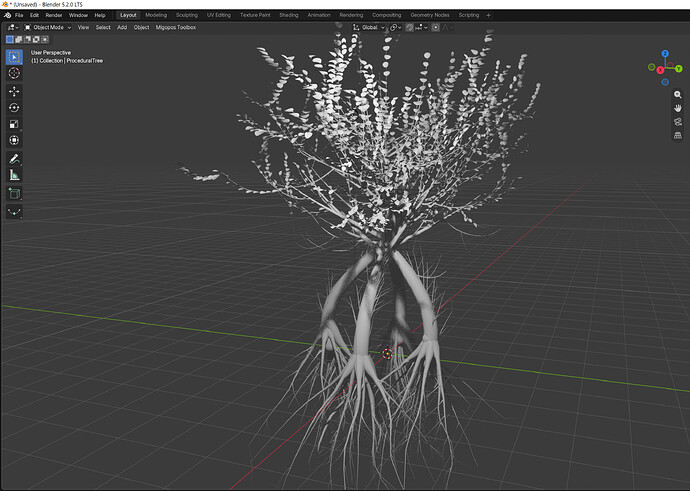Switch to the Rendering workspace tab
This screenshot has height=491, width=690.
coord(351,15)
